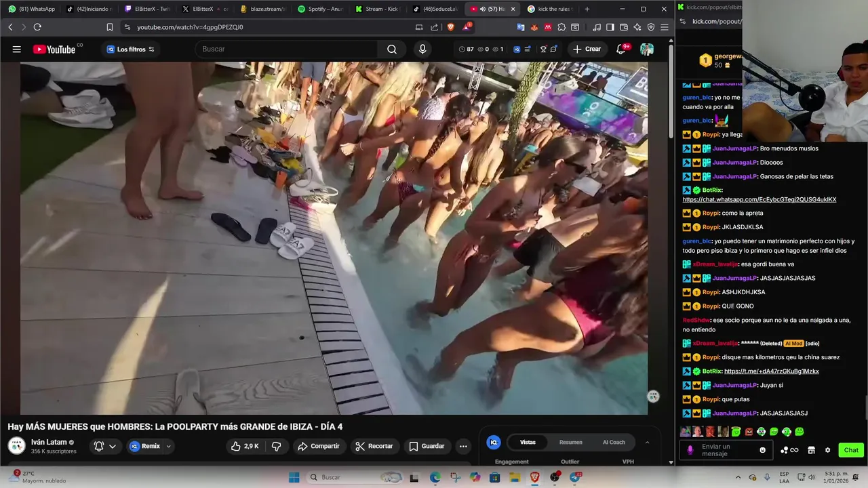The width and height of the screenshot is (868, 488).
Task: Open weather widget 27°C on taskbar
Action: (38, 477)
